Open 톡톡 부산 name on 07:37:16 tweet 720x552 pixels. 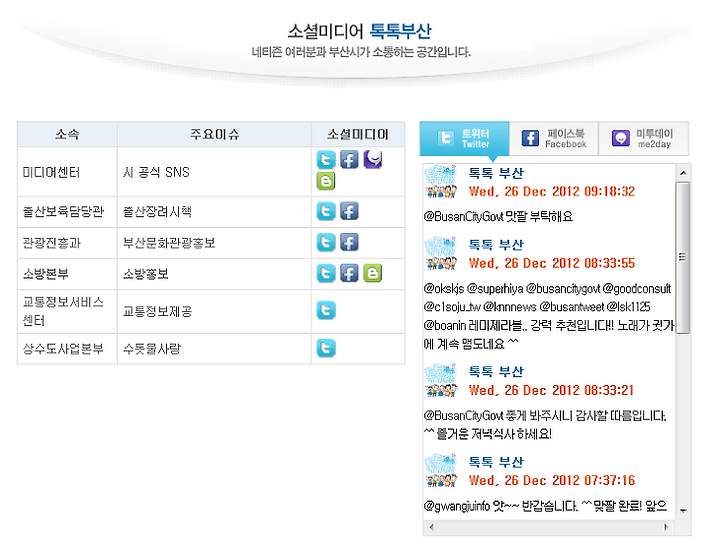coord(496,462)
